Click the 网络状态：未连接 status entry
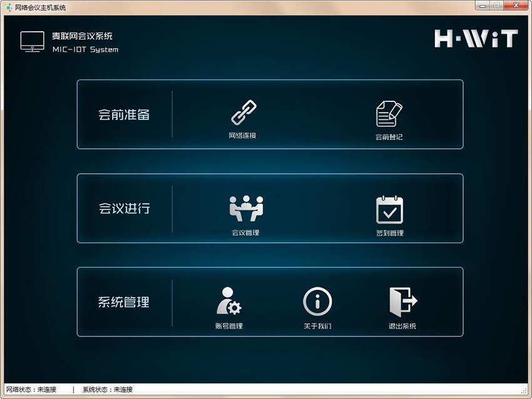The width and height of the screenshot is (532, 399). coord(31,390)
